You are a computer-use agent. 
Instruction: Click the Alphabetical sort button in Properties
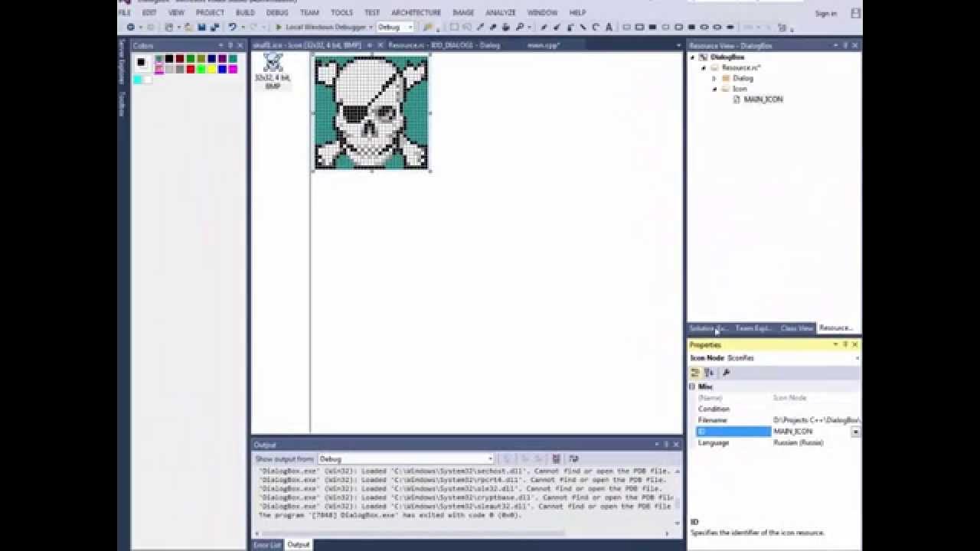pyautogui.click(x=709, y=373)
